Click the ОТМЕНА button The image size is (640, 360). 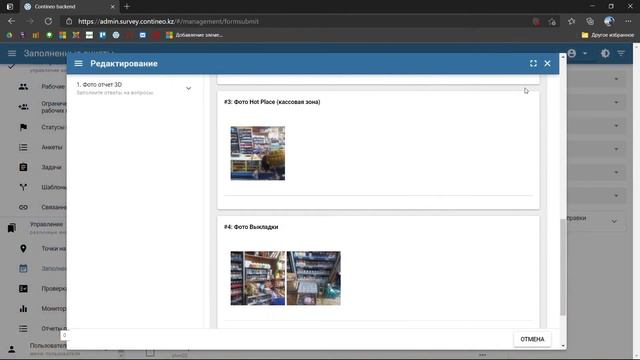click(532, 339)
